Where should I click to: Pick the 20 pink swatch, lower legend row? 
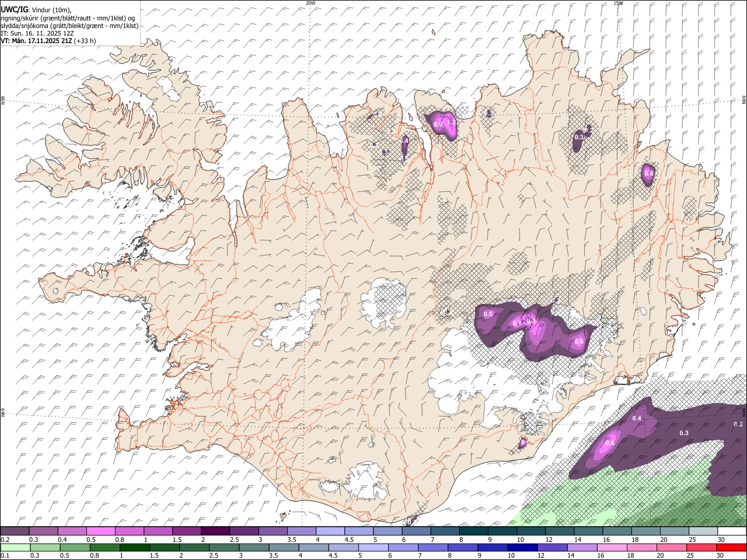[671, 547]
